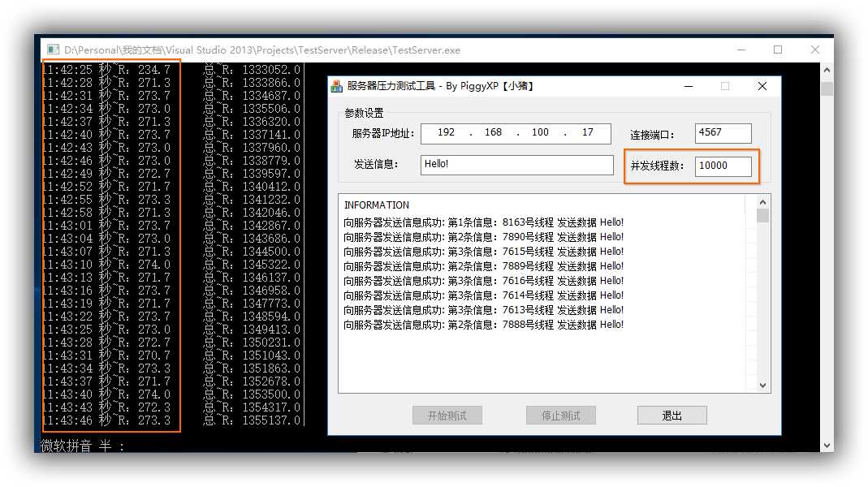
Task: Click console window scrollbar up arrow
Action: pyautogui.click(x=827, y=71)
